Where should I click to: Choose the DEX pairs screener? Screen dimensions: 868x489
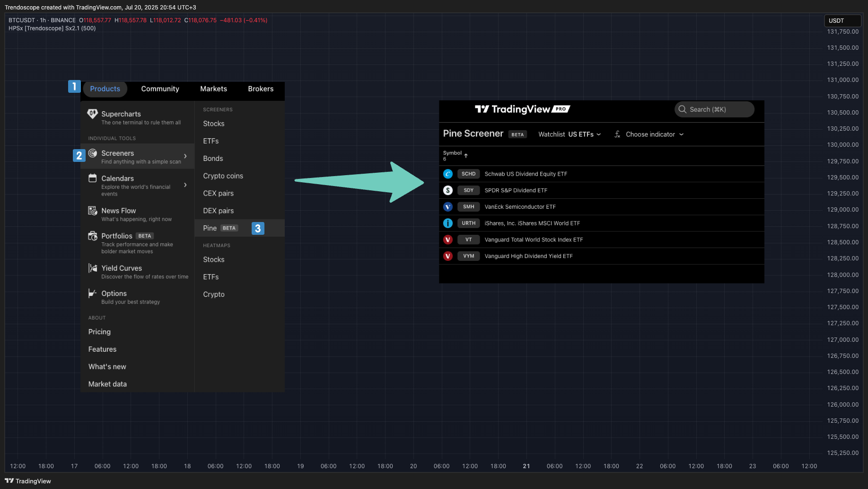[x=219, y=211]
